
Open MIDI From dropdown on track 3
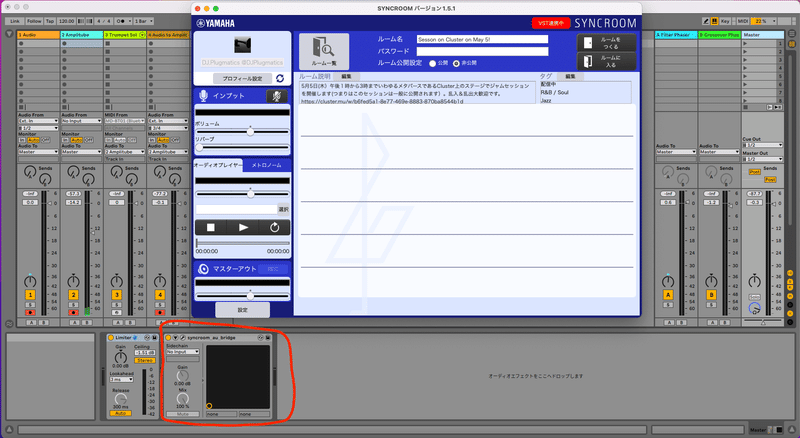point(125,121)
